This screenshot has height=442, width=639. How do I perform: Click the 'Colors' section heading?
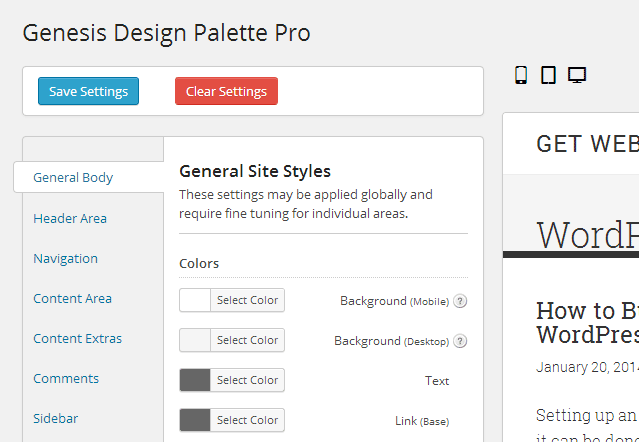point(199,263)
